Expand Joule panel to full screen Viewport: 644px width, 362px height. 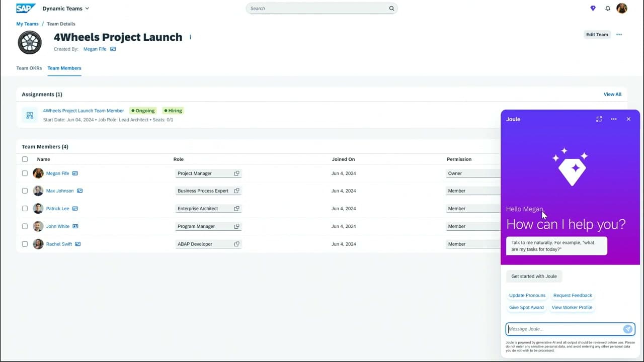(599, 119)
